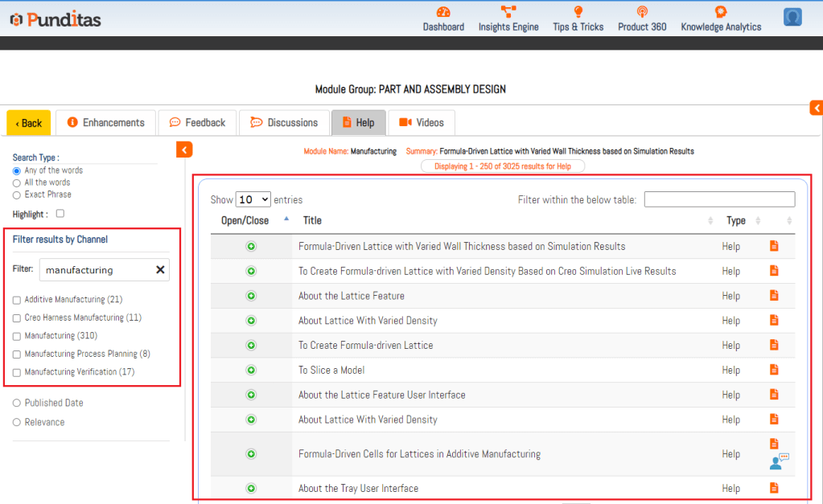Open Knowledge Analytics icon
The image size is (823, 504).
tap(721, 12)
